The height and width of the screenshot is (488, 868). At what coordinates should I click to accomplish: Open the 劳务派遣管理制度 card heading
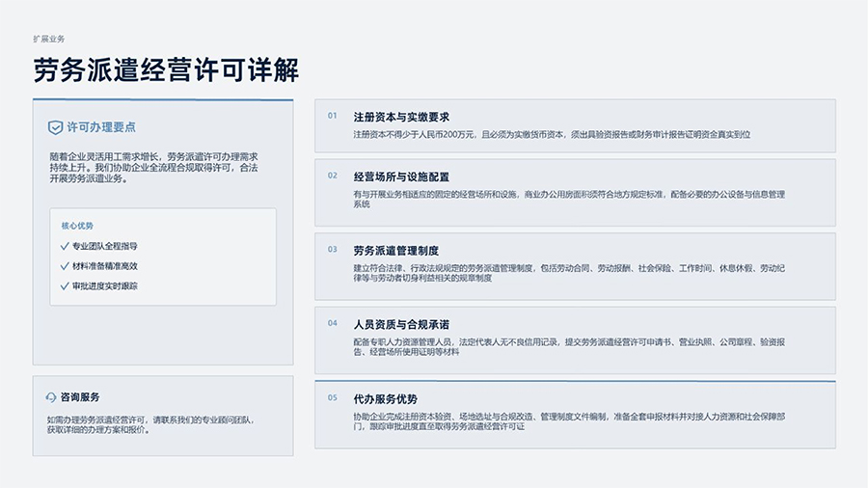[x=395, y=251]
